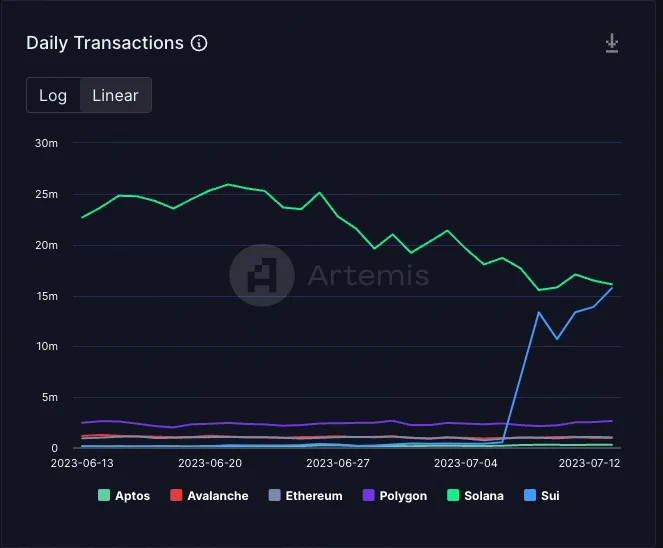
Task: Click the 20m y-axis label
Action: point(47,245)
